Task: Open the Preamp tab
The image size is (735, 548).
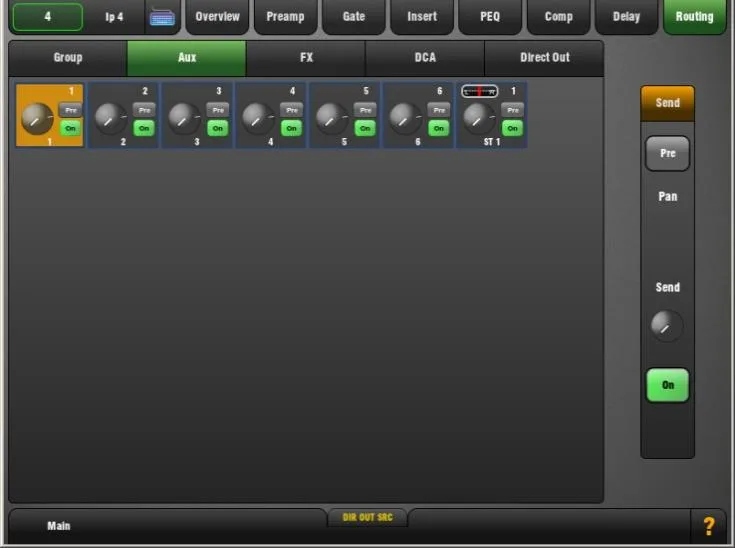Action: (285, 17)
